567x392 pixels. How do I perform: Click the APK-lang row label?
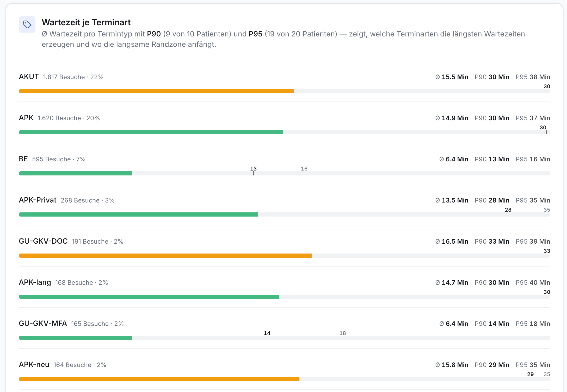(35, 282)
